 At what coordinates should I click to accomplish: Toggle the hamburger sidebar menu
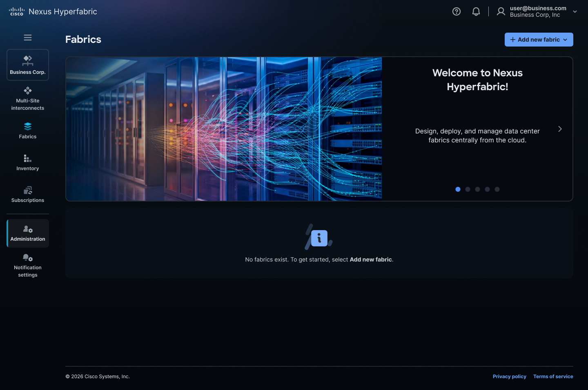point(28,38)
